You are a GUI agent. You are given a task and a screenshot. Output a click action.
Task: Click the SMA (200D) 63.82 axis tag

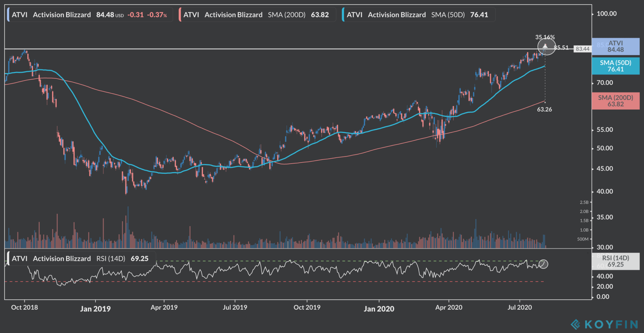pyautogui.click(x=615, y=101)
